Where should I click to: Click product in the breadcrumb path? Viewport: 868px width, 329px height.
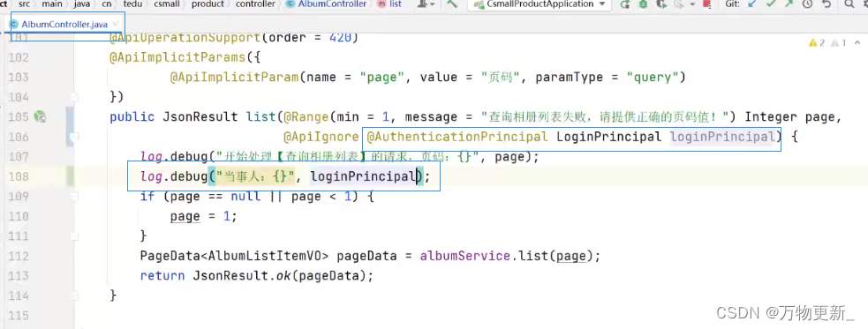click(x=208, y=4)
